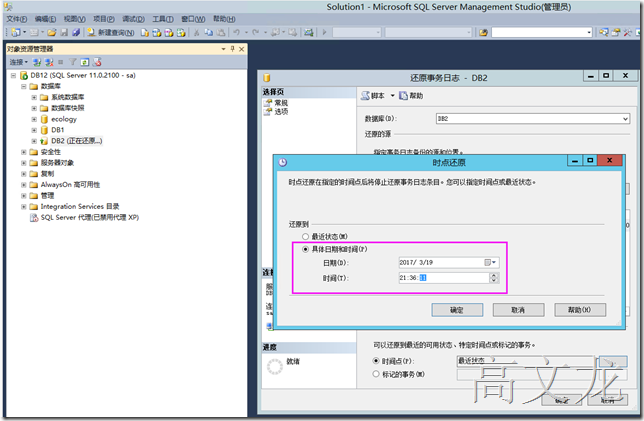This screenshot has height=421, width=644.
Task: Open the 编辑(E) menu
Action: point(45,19)
